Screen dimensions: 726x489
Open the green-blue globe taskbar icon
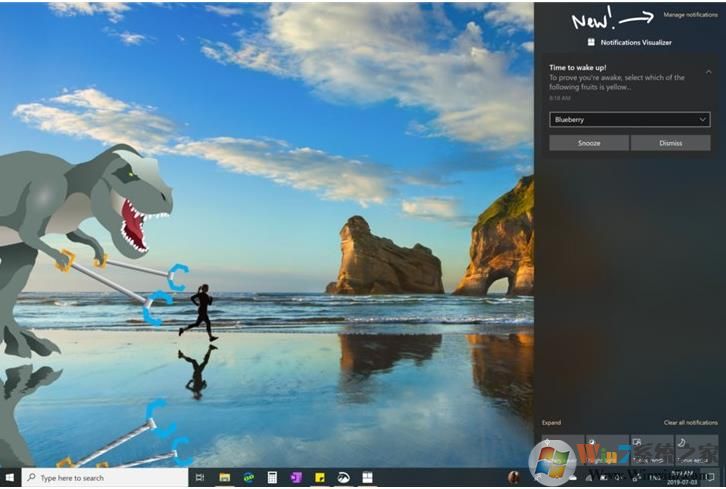click(x=249, y=477)
